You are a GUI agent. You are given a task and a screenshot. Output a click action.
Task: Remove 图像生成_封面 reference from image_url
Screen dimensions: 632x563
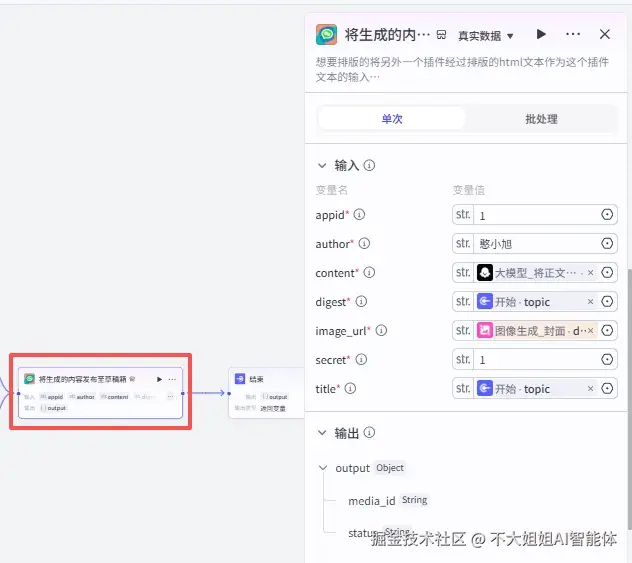[590, 330]
